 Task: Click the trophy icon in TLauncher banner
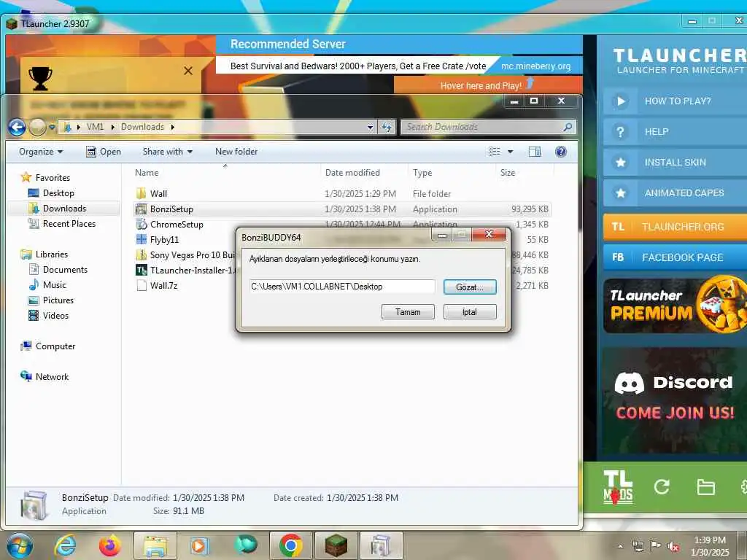click(x=41, y=78)
